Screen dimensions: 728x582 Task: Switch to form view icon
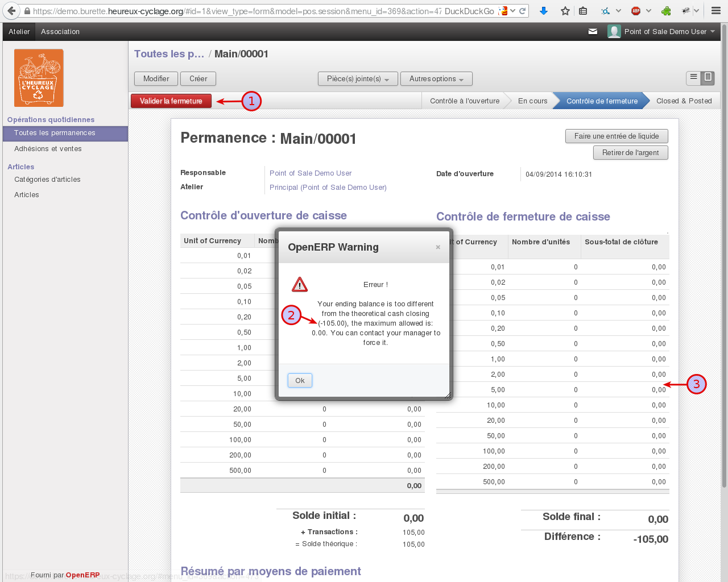tap(708, 78)
